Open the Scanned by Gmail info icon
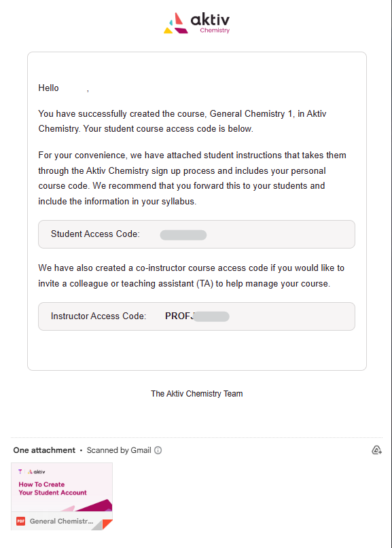 click(x=158, y=450)
